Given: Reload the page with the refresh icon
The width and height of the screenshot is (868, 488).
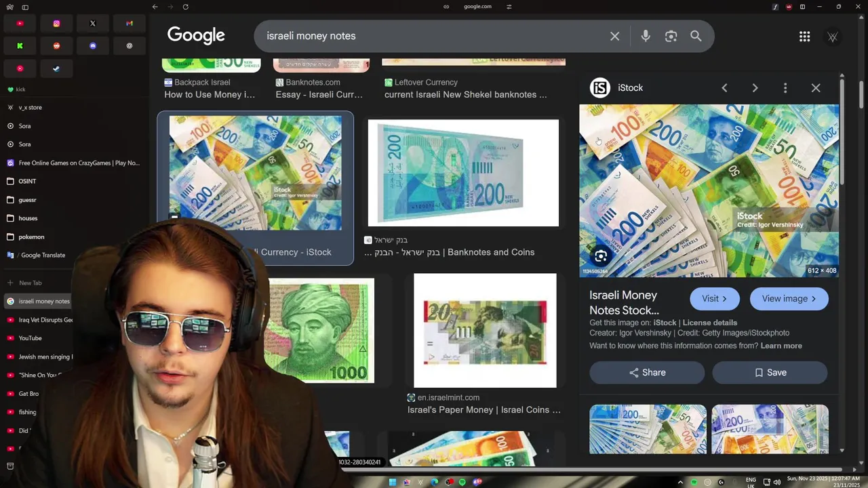Looking at the screenshot, I should 185,7.
